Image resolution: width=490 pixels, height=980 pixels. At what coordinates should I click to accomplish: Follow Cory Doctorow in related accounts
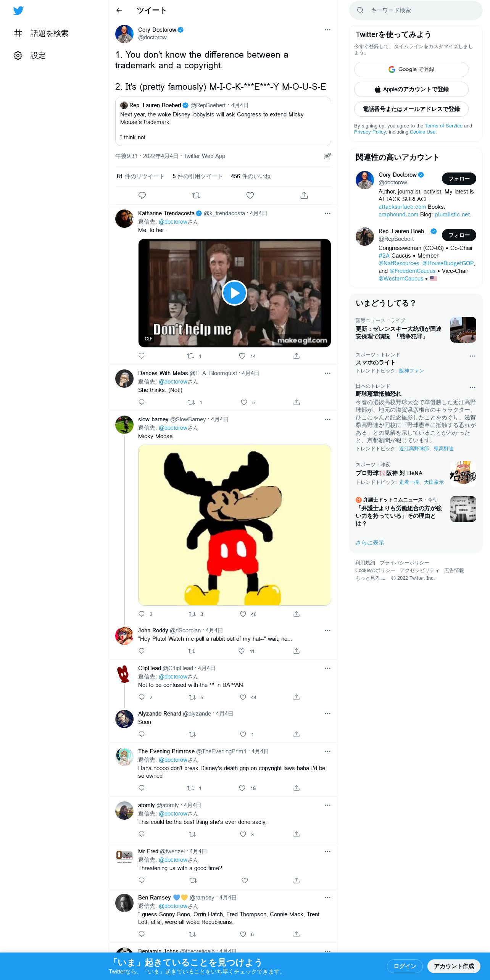coord(459,179)
